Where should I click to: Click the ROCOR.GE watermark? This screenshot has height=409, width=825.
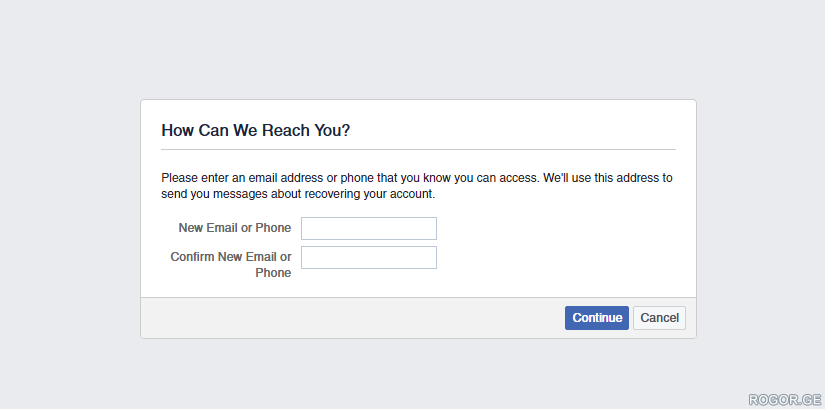click(784, 400)
